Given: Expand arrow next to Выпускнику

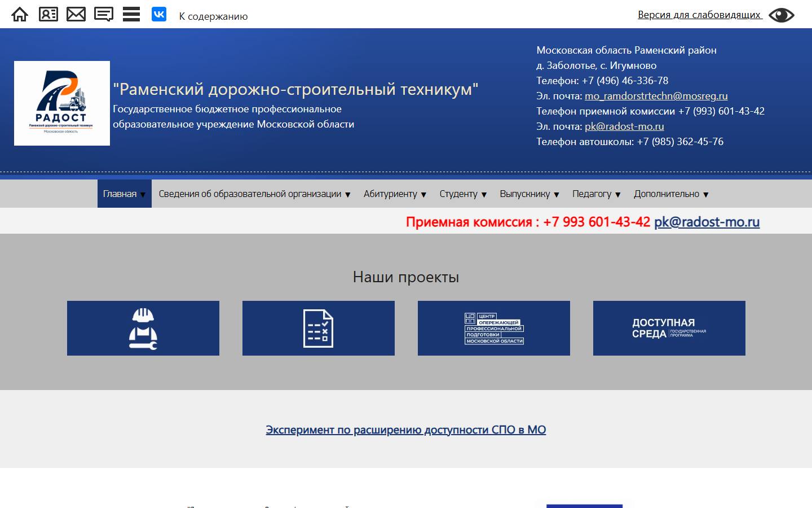Looking at the screenshot, I should [x=557, y=195].
